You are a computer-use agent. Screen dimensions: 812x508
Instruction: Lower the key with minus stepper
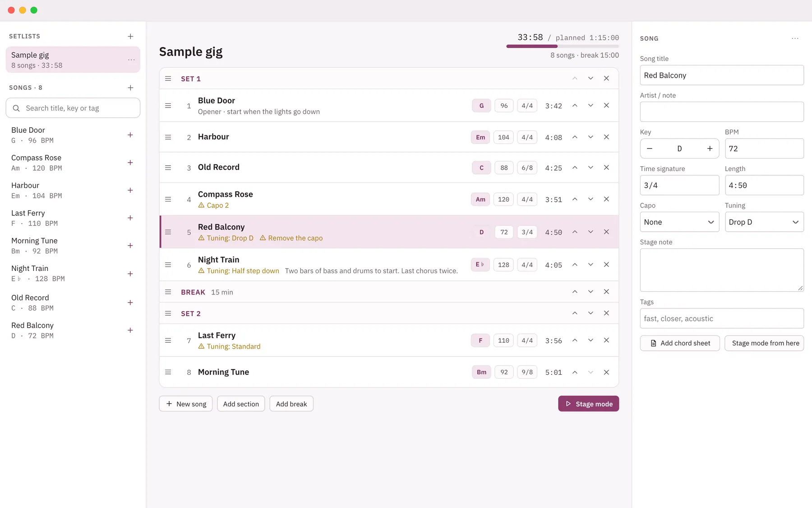click(x=650, y=149)
